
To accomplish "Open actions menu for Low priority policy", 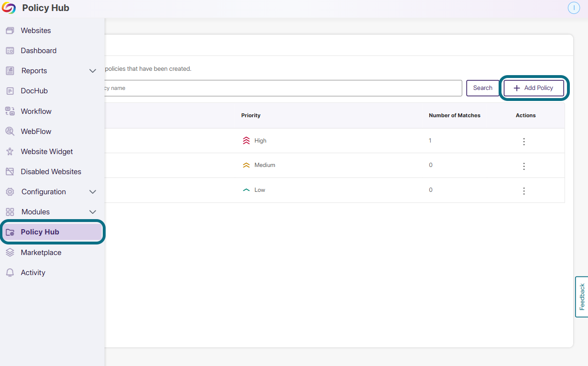I will click(x=524, y=191).
